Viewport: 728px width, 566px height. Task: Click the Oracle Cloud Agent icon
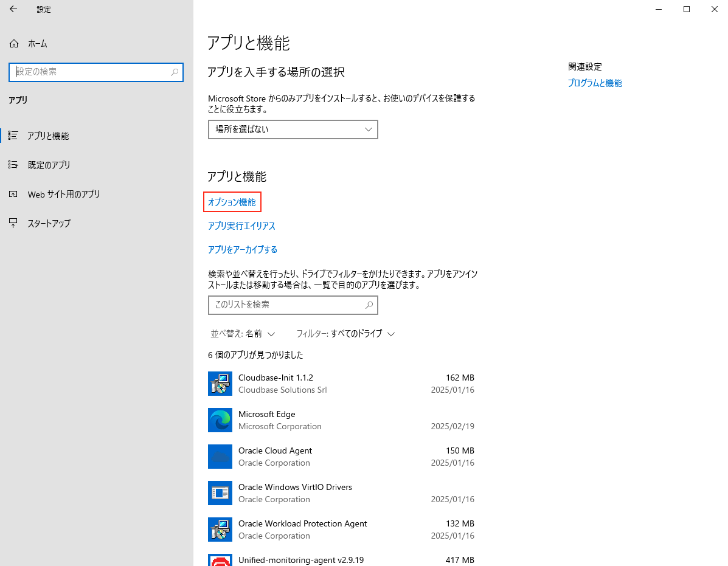pos(220,457)
